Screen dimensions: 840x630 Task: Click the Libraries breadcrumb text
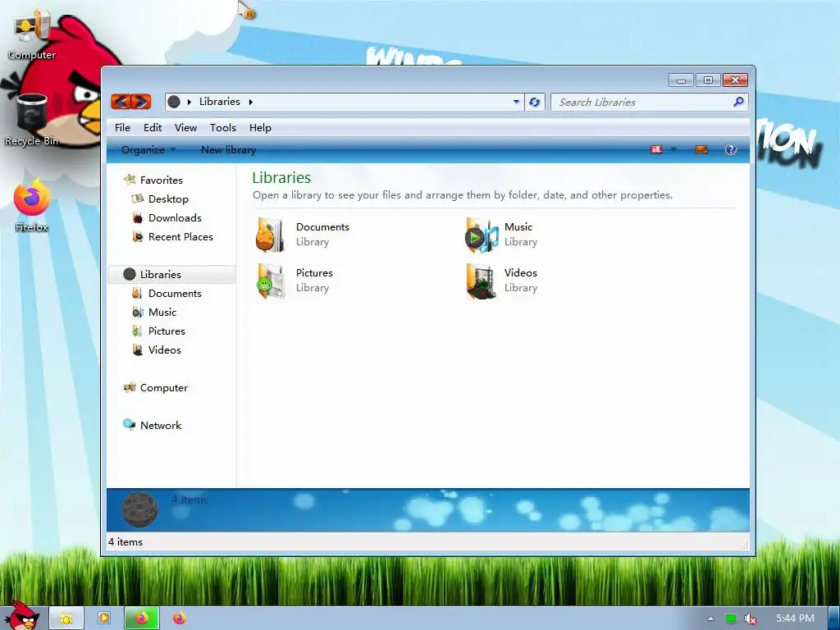tap(220, 101)
